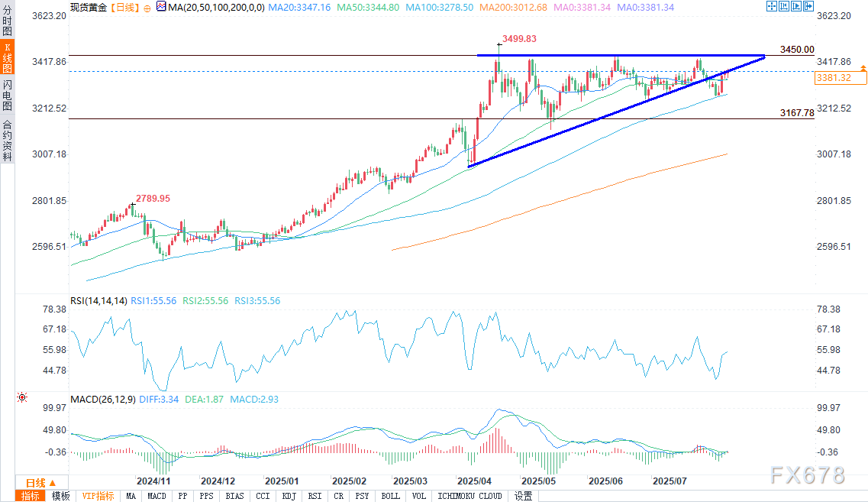
Task: Select the 模板 tab at bottom
Action: click(60, 496)
